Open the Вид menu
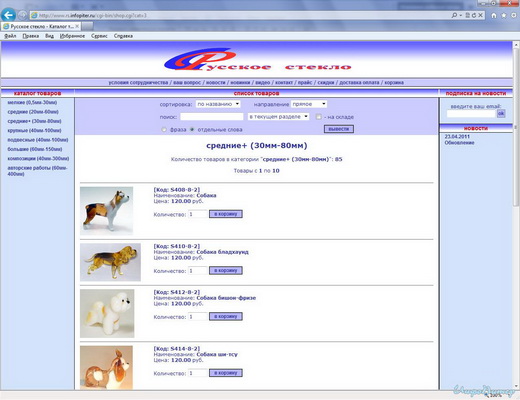520x400 pixels. (49, 36)
